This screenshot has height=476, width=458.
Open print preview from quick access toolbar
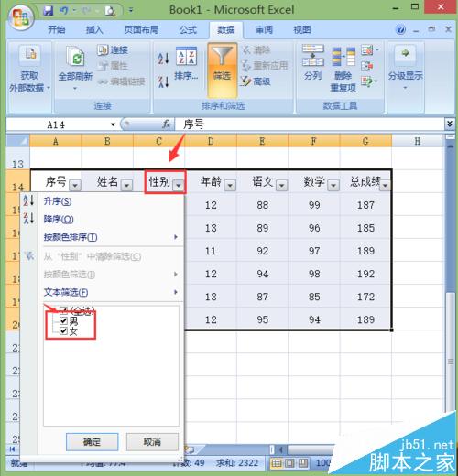pos(109,11)
